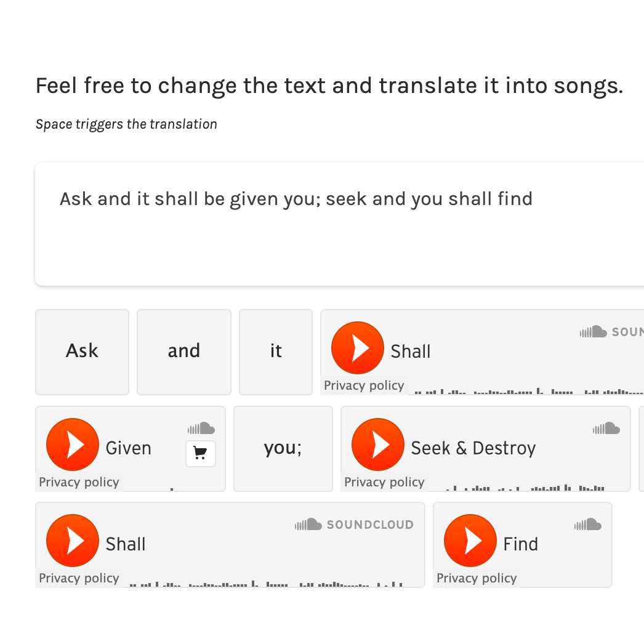This screenshot has width=644, height=644.
Task: Open SoundCloud logo on Find player
Action: 588,525
